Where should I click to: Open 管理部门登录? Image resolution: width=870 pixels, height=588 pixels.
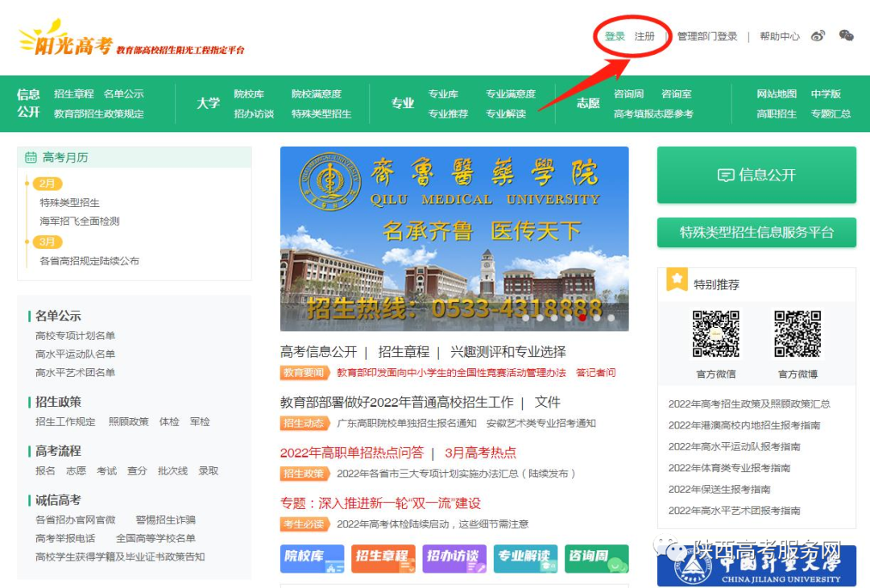pos(707,36)
